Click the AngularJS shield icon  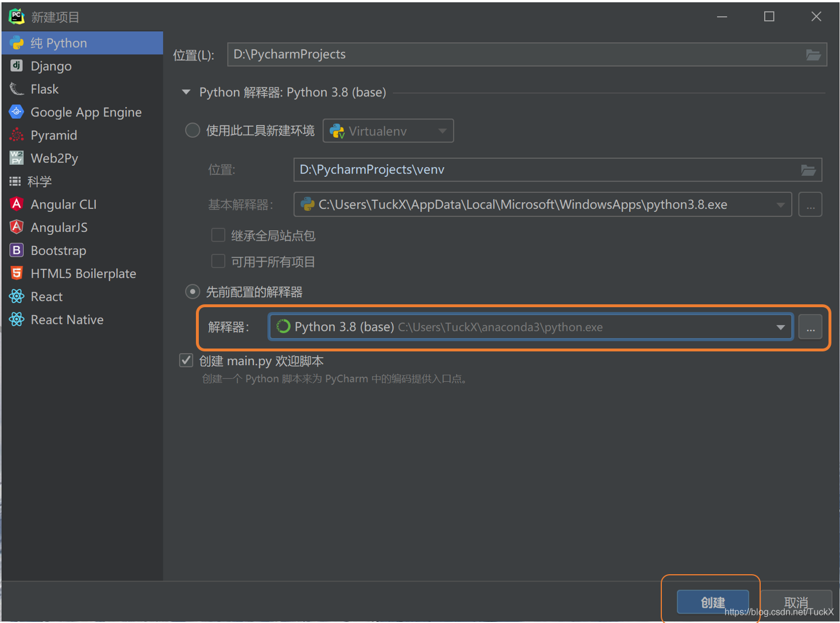point(17,227)
